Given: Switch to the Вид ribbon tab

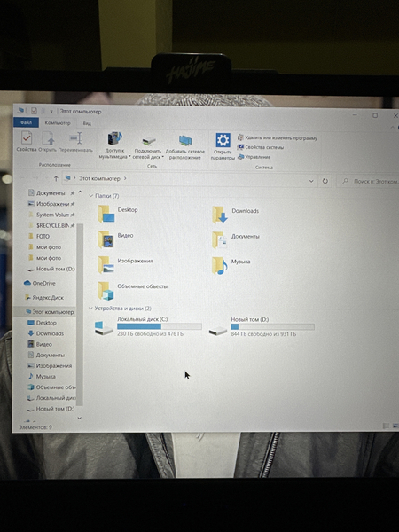Looking at the screenshot, I should click(87, 123).
